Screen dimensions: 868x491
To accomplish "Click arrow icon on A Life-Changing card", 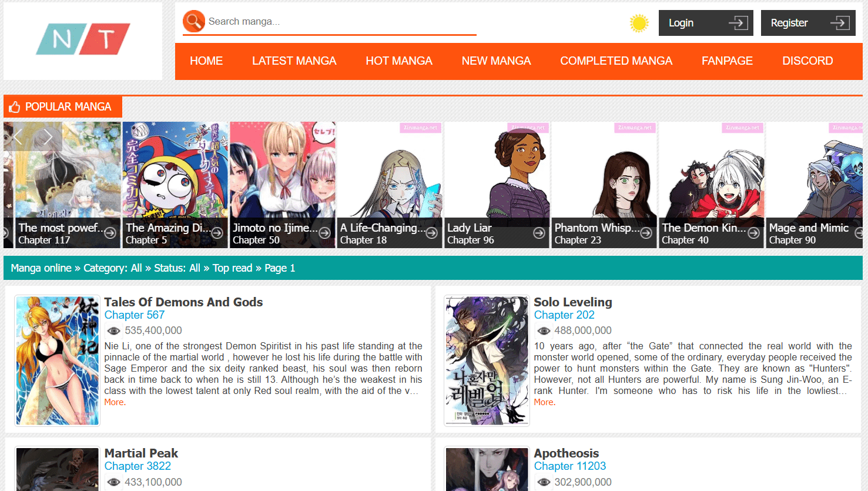I will point(431,233).
